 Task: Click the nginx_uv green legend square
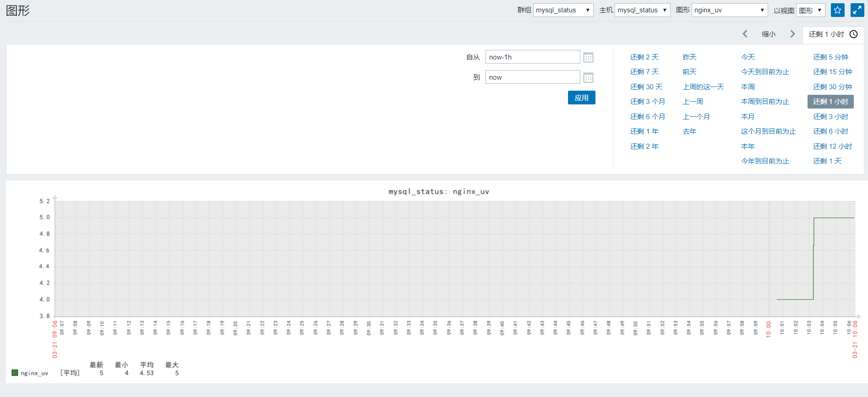click(15, 373)
